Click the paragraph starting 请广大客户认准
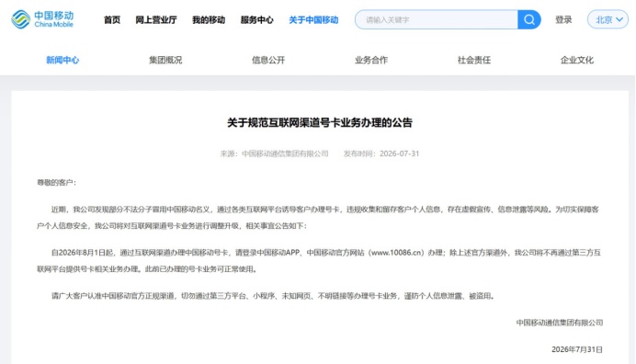This screenshot has height=364, width=636. pos(273,296)
